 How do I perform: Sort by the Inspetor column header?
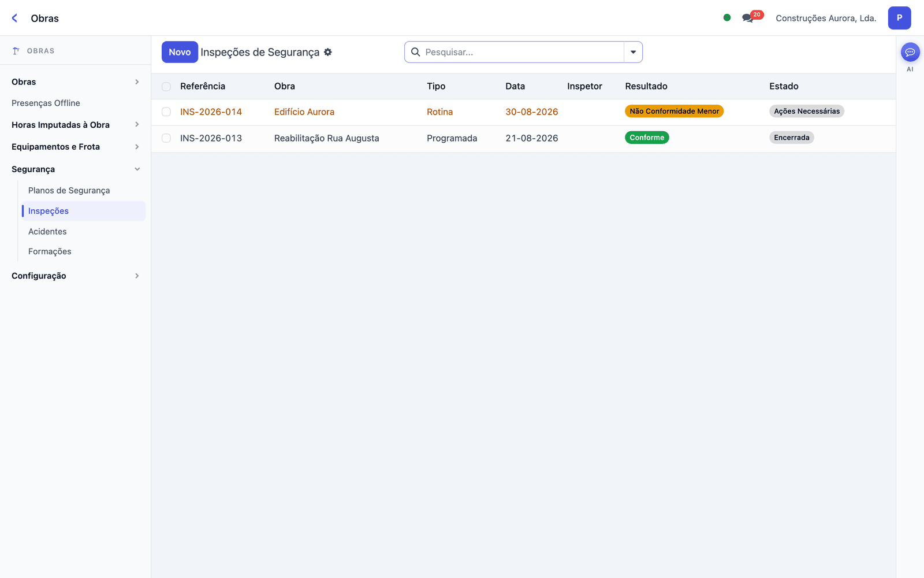point(584,86)
